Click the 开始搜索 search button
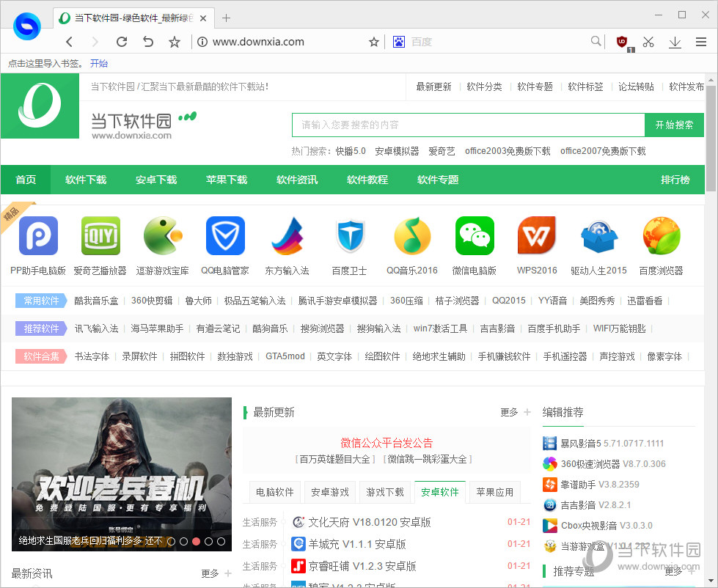Screen dimensions: 718x588 (x=674, y=125)
